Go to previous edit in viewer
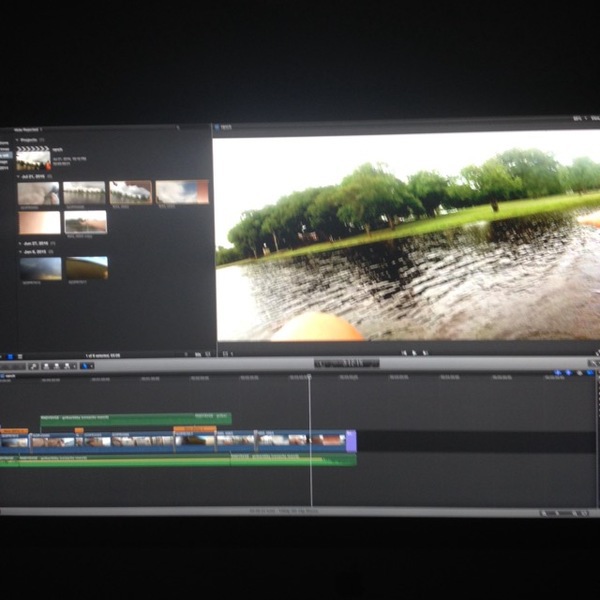Image resolution: width=600 pixels, height=600 pixels. pos(404,353)
